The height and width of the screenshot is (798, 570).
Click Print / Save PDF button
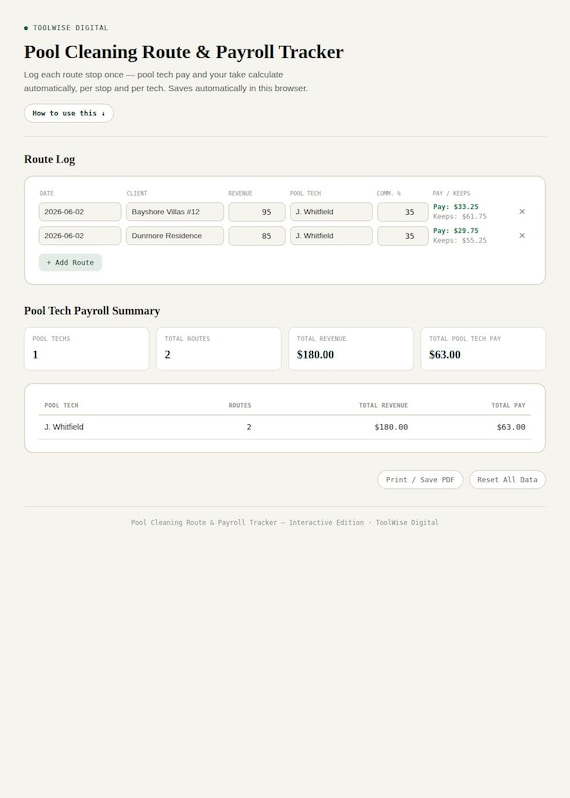tap(420, 479)
